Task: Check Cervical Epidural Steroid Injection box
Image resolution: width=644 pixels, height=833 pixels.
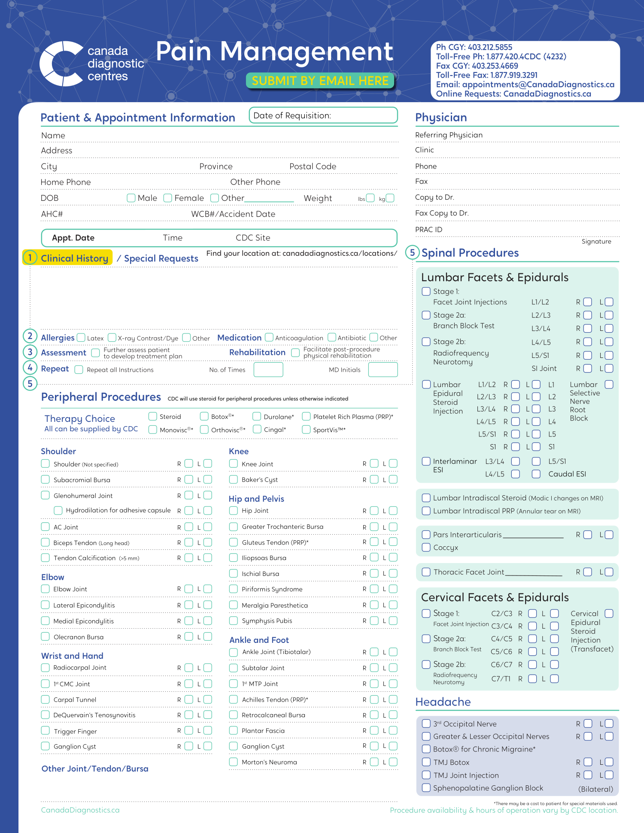Action: coord(609,613)
